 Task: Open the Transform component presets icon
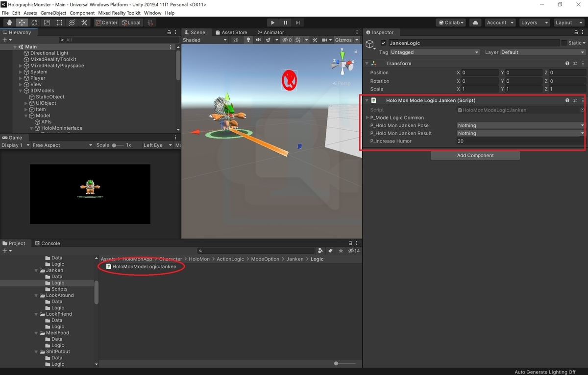(x=575, y=64)
